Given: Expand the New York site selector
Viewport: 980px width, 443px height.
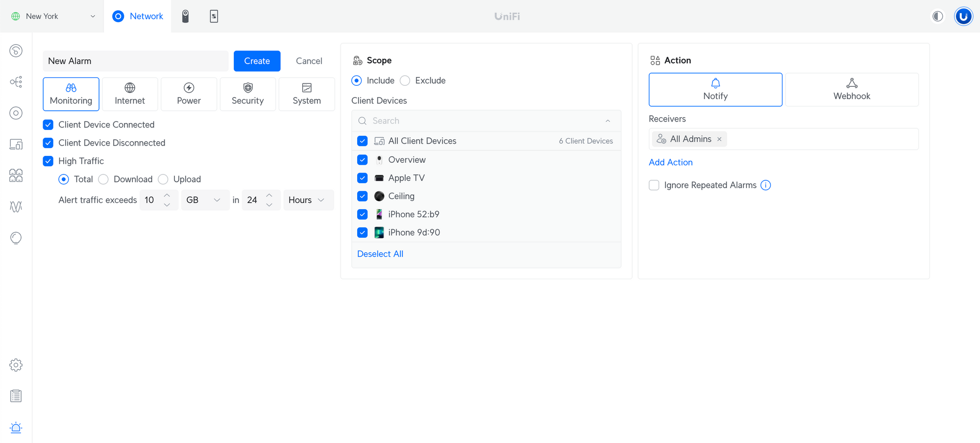Looking at the screenshot, I should (x=53, y=16).
